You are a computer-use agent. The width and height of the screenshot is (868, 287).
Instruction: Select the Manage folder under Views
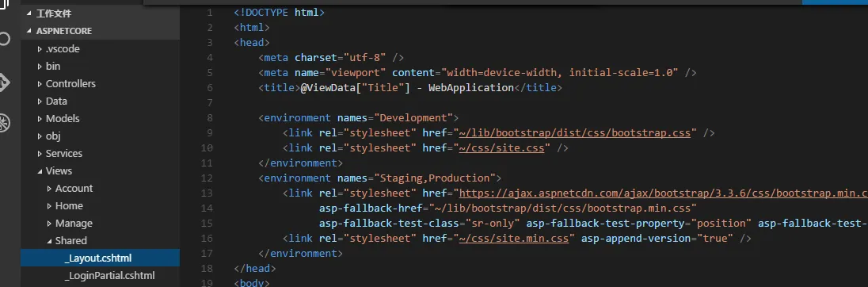(74, 224)
